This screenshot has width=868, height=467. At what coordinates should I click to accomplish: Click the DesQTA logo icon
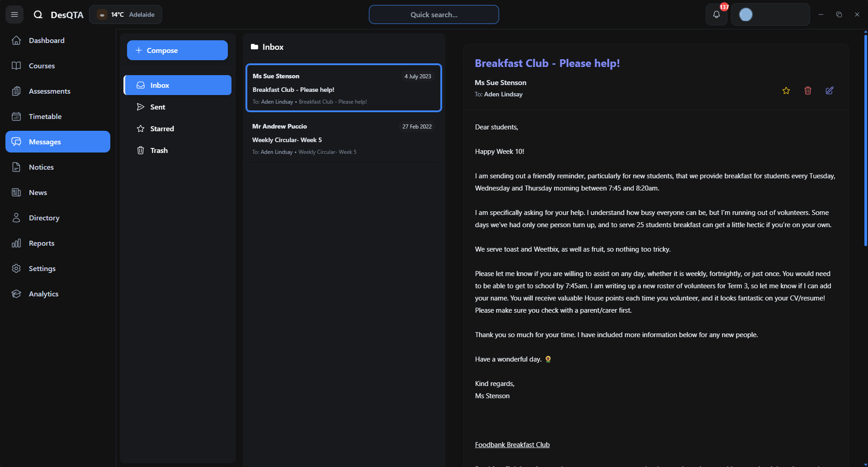click(x=38, y=14)
